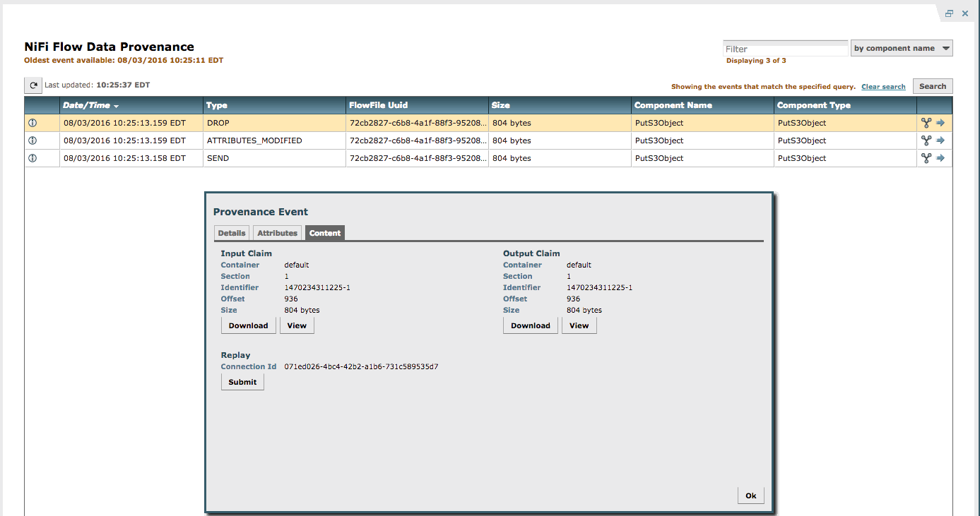Switch to the Attributes tab
The height and width of the screenshot is (516, 980).
(x=277, y=233)
